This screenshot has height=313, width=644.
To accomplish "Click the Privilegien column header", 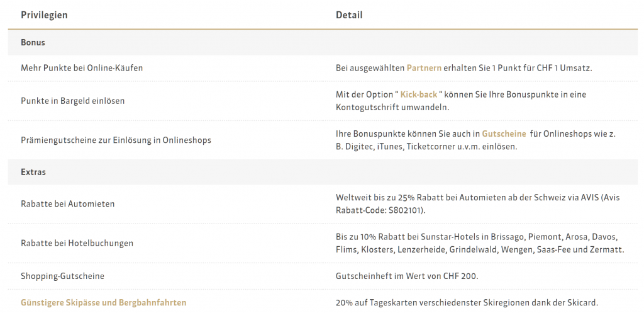I will (44, 15).
